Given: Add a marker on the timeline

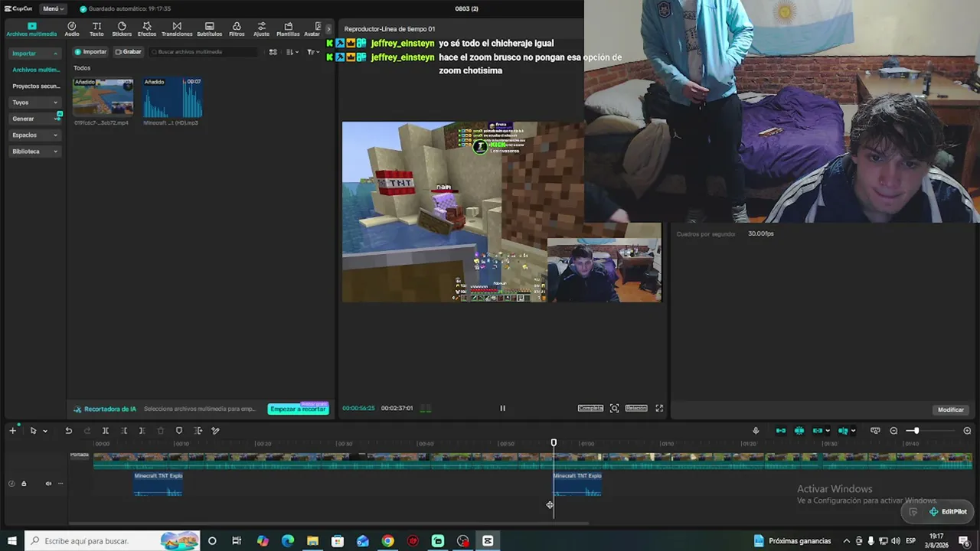Looking at the screenshot, I should (x=179, y=431).
